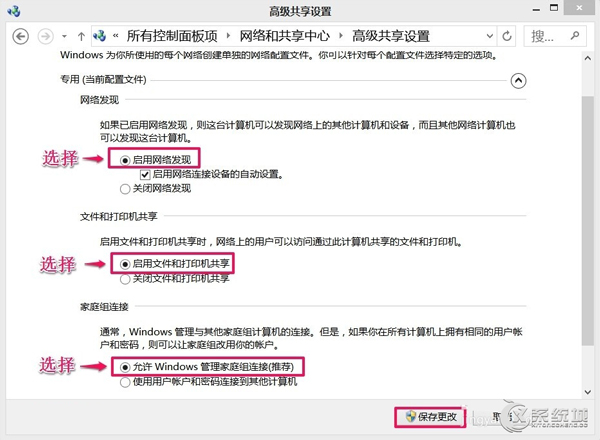This screenshot has width=600, height=440.
Task: Minimize the 高级共享设置 window
Action: pos(536,10)
